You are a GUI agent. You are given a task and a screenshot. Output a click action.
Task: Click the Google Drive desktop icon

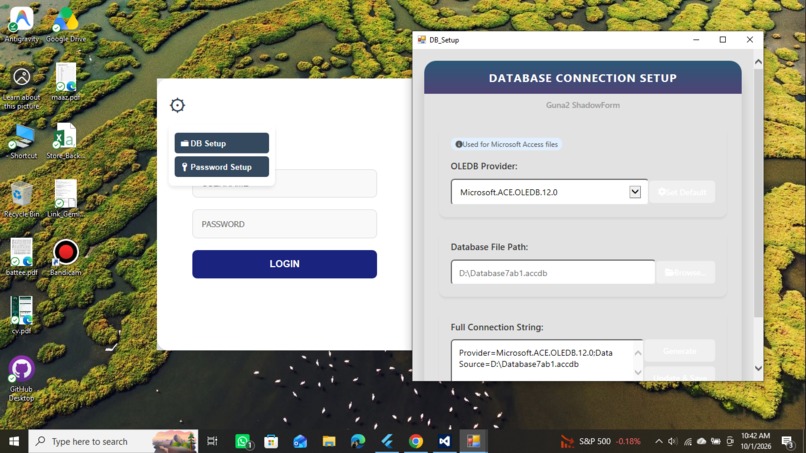(x=66, y=24)
